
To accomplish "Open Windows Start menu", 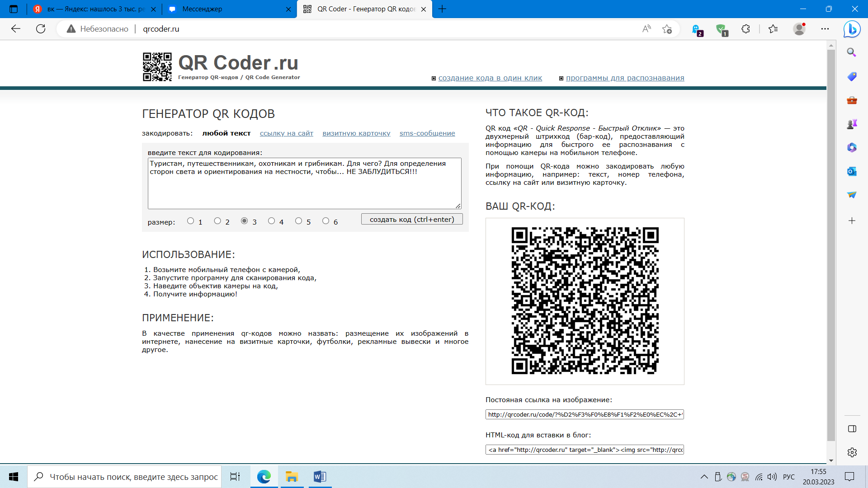I will [14, 477].
